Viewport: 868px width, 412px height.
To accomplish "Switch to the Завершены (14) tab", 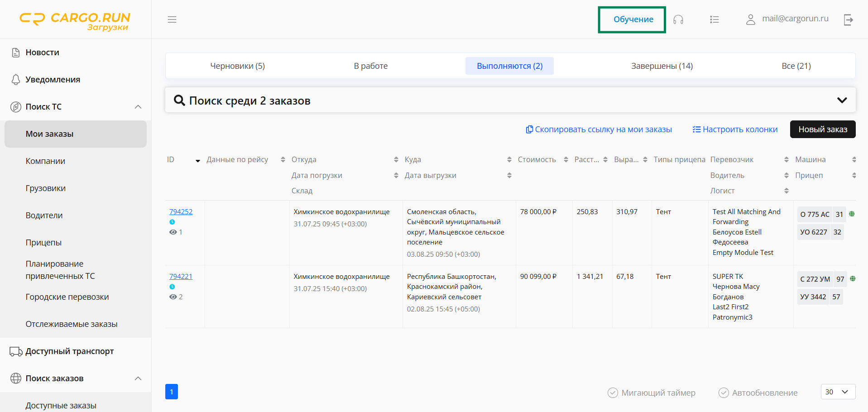I will pos(662,66).
